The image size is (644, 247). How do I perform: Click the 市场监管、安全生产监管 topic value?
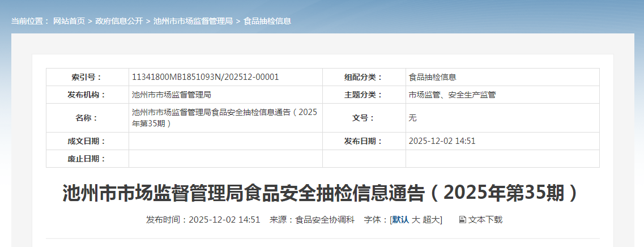tap(452, 95)
